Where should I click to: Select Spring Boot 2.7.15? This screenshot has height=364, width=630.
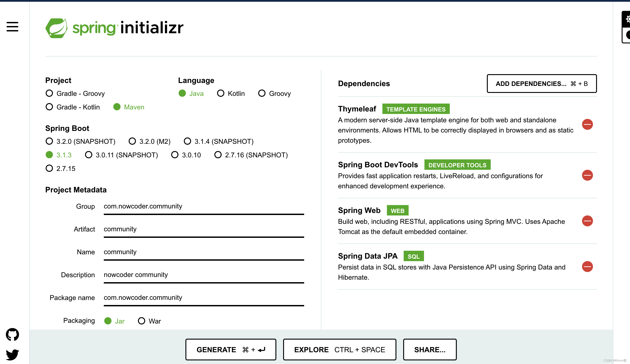pyautogui.click(x=61, y=168)
